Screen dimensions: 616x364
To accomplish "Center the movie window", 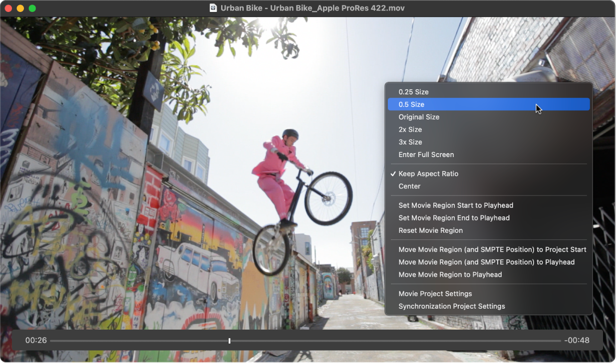I will [x=409, y=186].
